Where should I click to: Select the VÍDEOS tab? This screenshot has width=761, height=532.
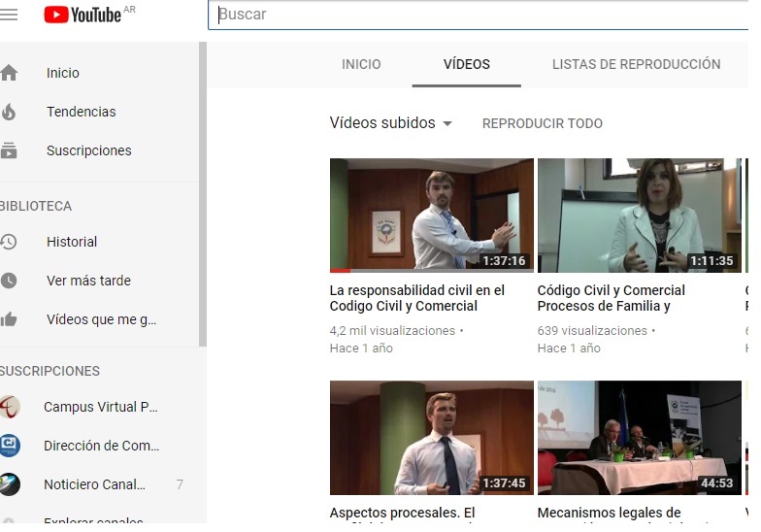pyautogui.click(x=467, y=64)
